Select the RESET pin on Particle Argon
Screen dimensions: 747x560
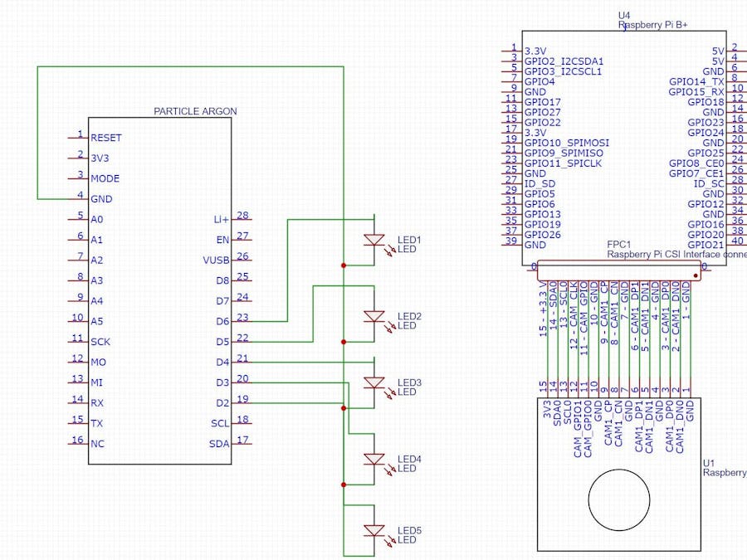(105, 138)
